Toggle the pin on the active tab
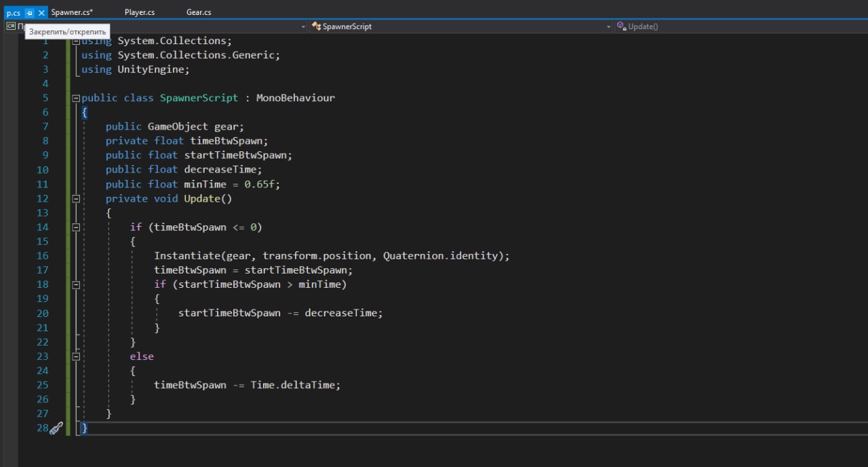868x467 pixels. pyautogui.click(x=29, y=13)
